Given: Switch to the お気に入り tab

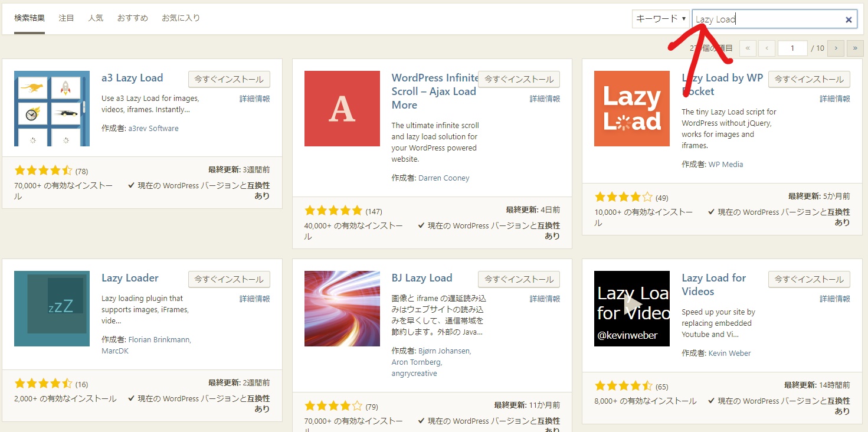Looking at the screenshot, I should click(x=181, y=18).
